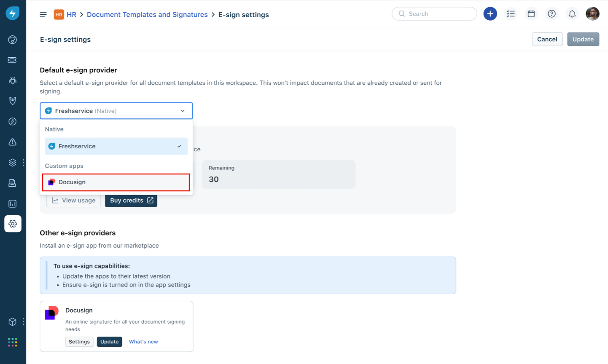Image resolution: width=608 pixels, height=364 pixels.
Task: Open Docusign Settings button
Action: (79, 342)
